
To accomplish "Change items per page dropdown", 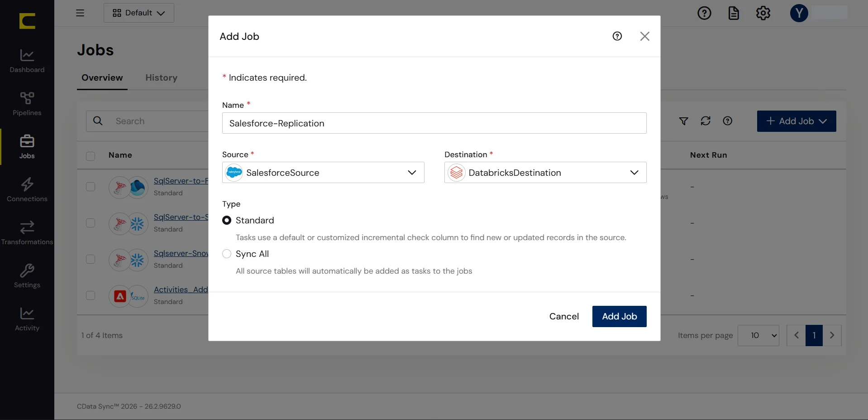I will point(758,335).
